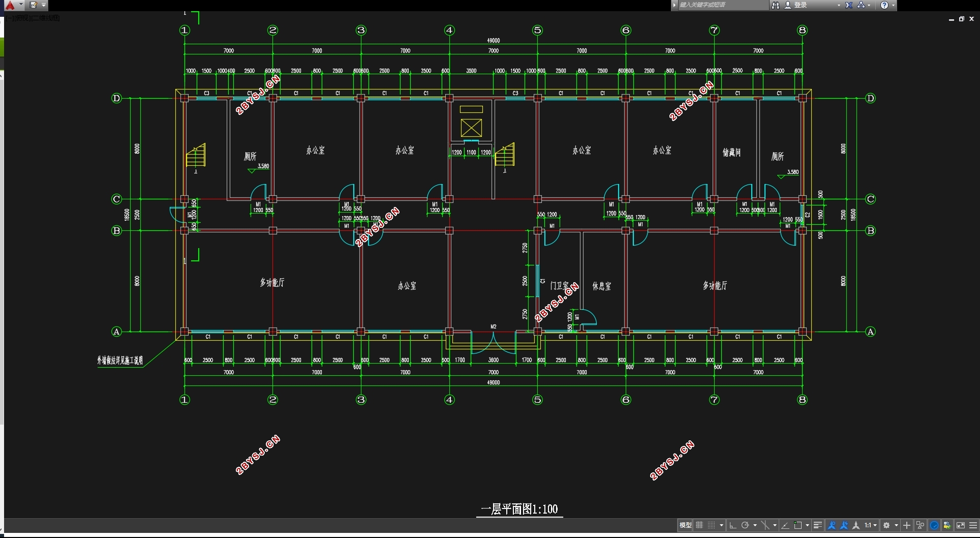Switch to the 模型 model space tab
Viewport: 980px width, 538px height.
[x=686, y=525]
